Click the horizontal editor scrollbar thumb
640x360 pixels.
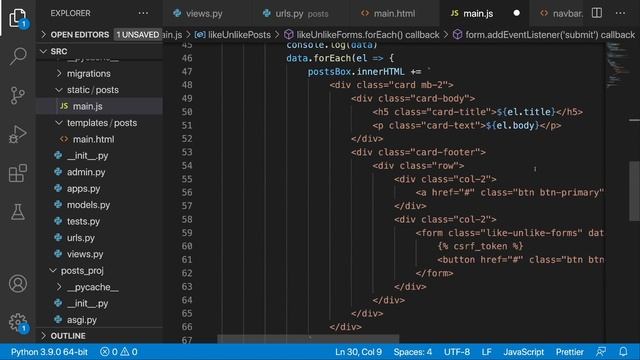click(x=308, y=338)
